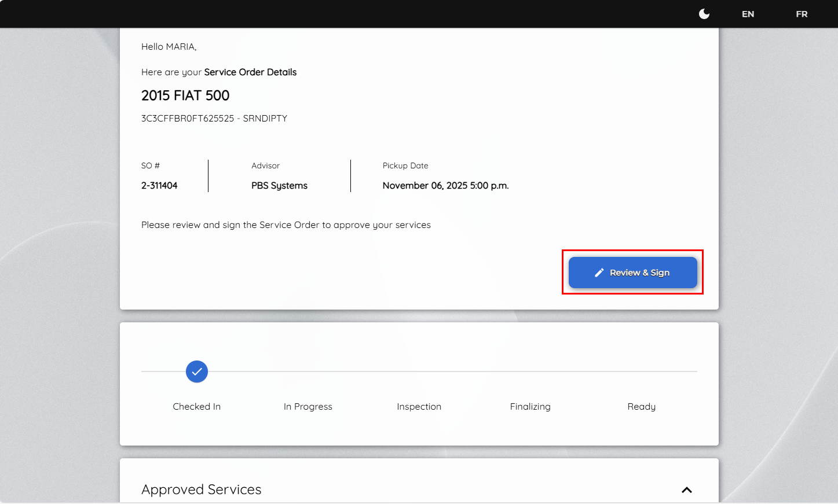
Task: Collapse the Approved Services section chevron
Action: click(687, 490)
